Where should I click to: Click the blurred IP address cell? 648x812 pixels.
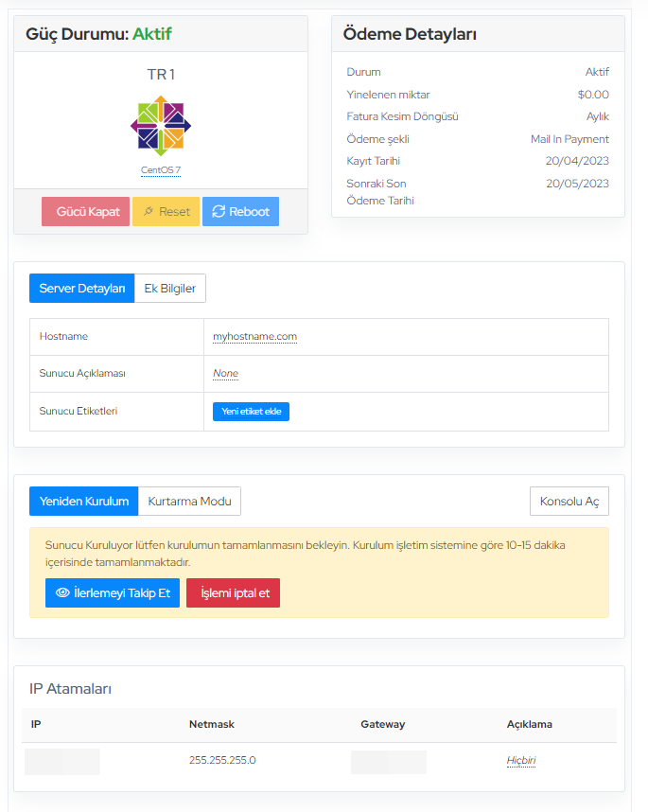[62, 761]
